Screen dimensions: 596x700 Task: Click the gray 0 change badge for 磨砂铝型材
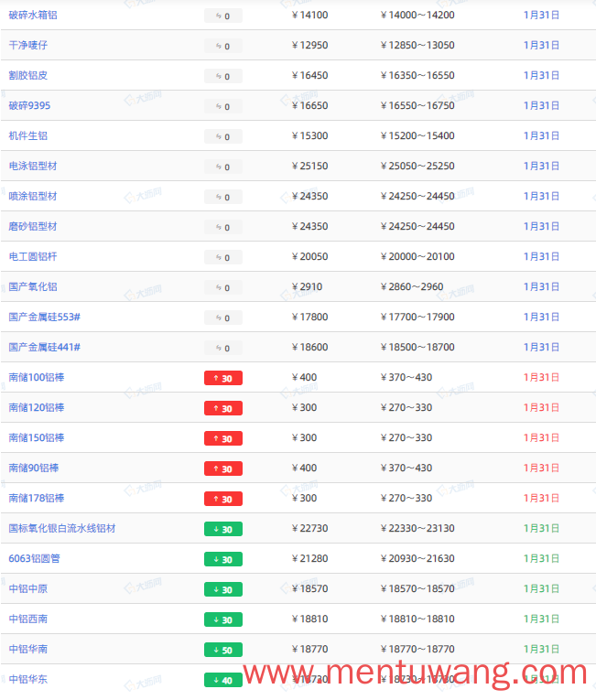223,227
